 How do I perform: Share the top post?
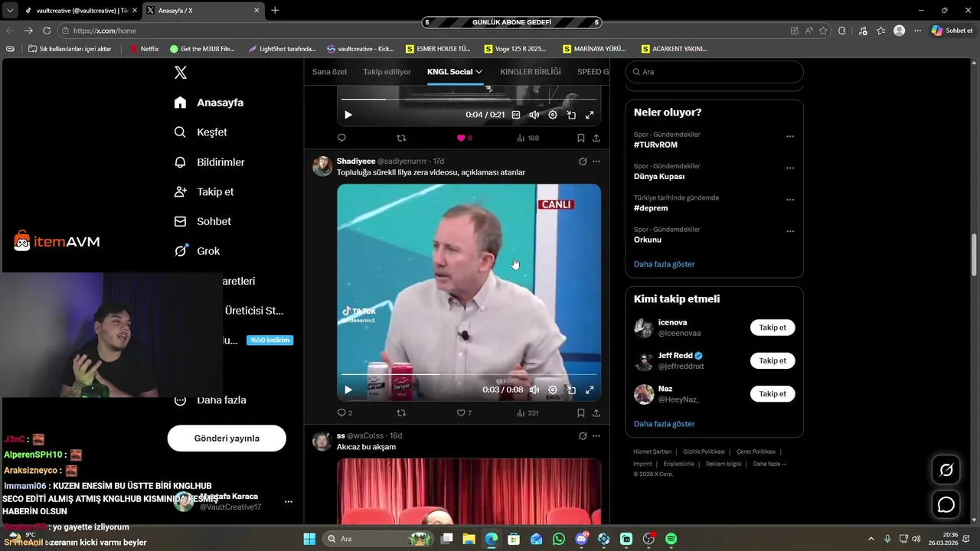click(x=596, y=138)
